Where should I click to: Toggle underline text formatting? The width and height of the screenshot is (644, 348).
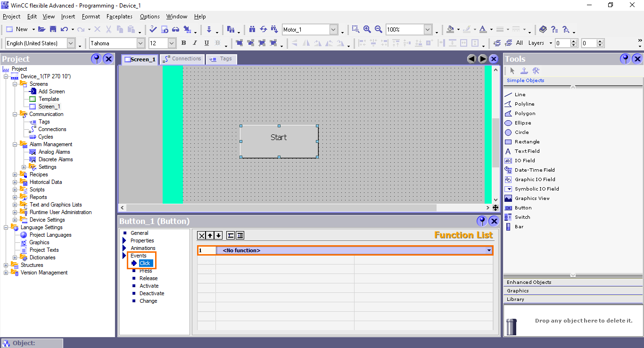(x=206, y=43)
